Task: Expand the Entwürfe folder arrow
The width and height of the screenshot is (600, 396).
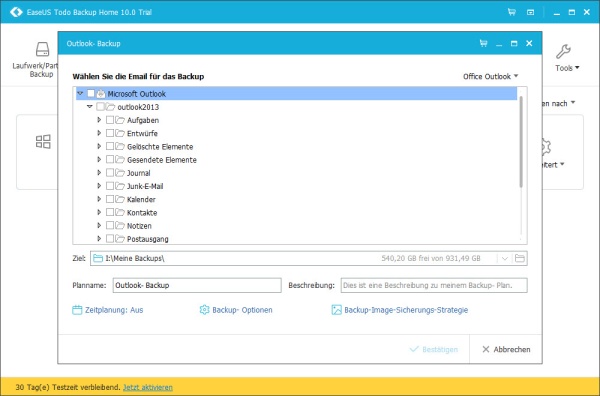Action: (x=99, y=133)
